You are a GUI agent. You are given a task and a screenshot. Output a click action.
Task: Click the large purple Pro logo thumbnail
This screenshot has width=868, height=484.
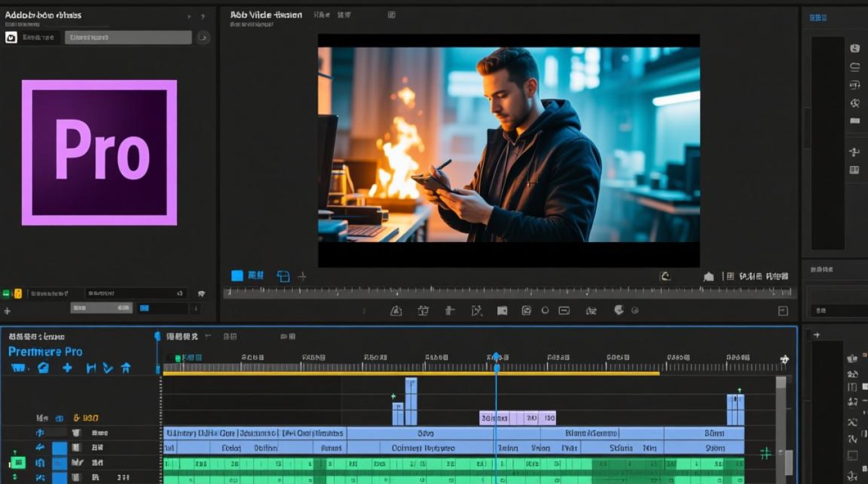(x=99, y=152)
